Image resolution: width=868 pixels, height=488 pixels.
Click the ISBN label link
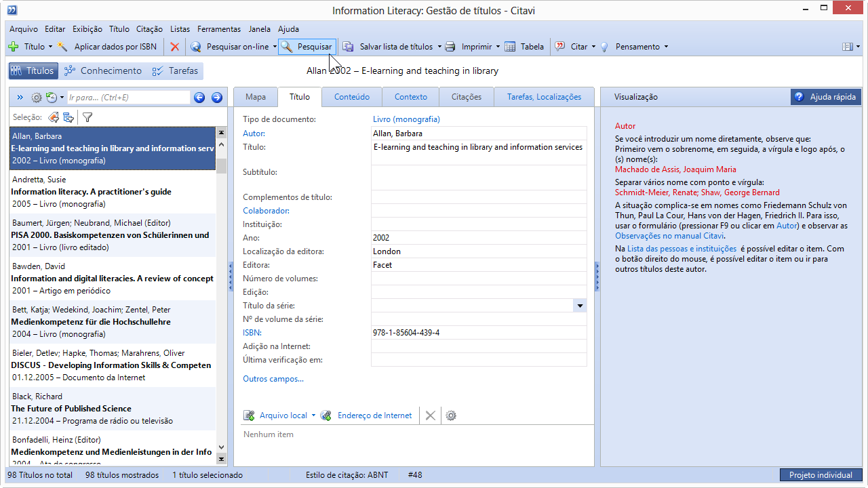tap(252, 333)
